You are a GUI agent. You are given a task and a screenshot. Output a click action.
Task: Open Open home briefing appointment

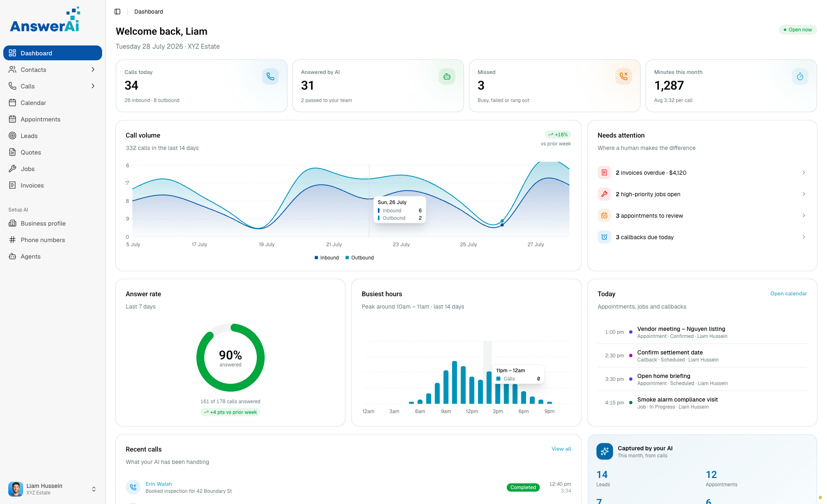pos(702,379)
